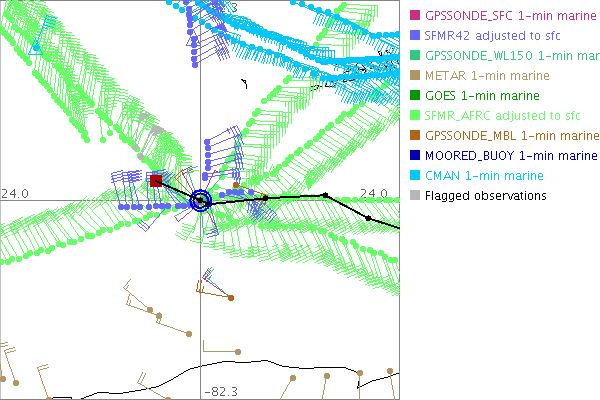Click the SFMR42 purple legend swatch
The height and width of the screenshot is (400, 600).
click(x=415, y=36)
